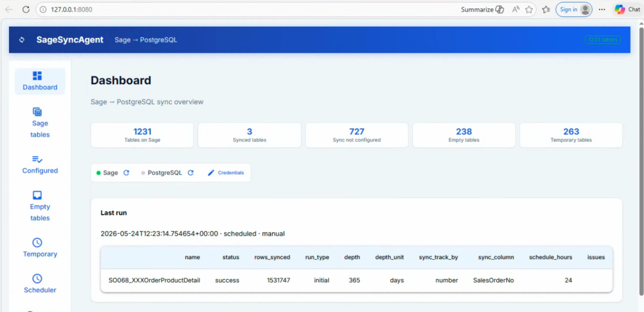The height and width of the screenshot is (312, 644).
Task: Reload the browser page
Action: tap(26, 9)
